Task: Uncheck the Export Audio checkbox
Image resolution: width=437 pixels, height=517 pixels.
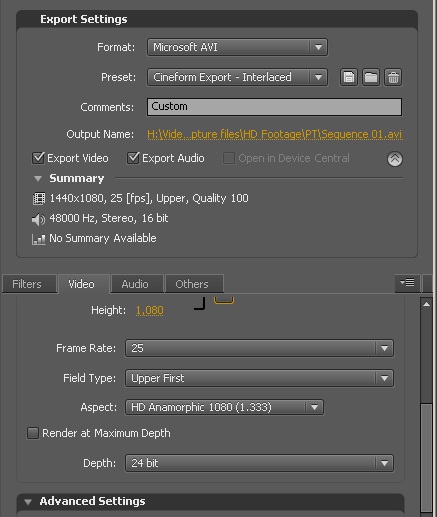Action: [x=133, y=158]
